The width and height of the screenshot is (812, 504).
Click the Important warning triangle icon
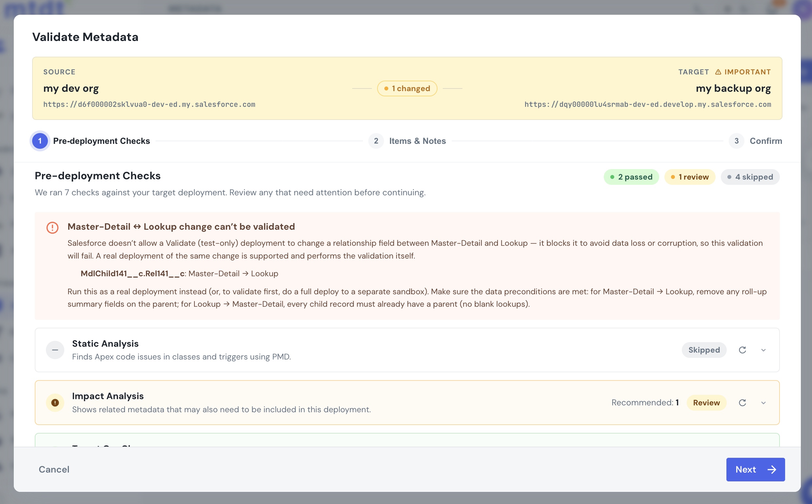click(x=718, y=72)
